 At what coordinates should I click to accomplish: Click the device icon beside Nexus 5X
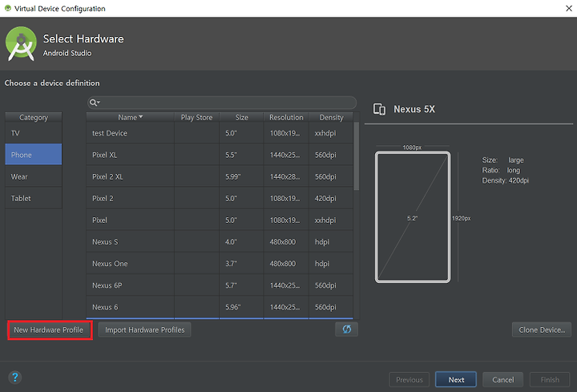tap(379, 109)
